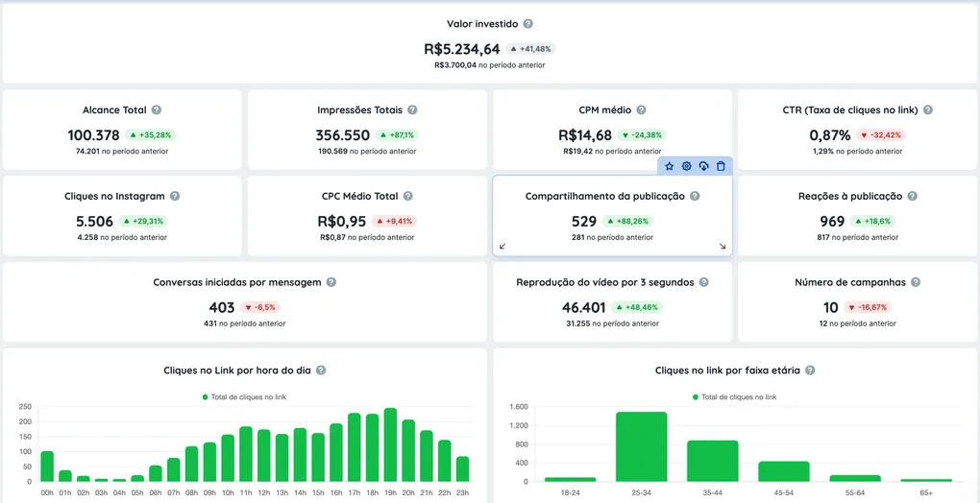Viewport: 980px width, 503px height.
Task: Open CPM médio help tooltip icon
Action: pyautogui.click(x=641, y=109)
